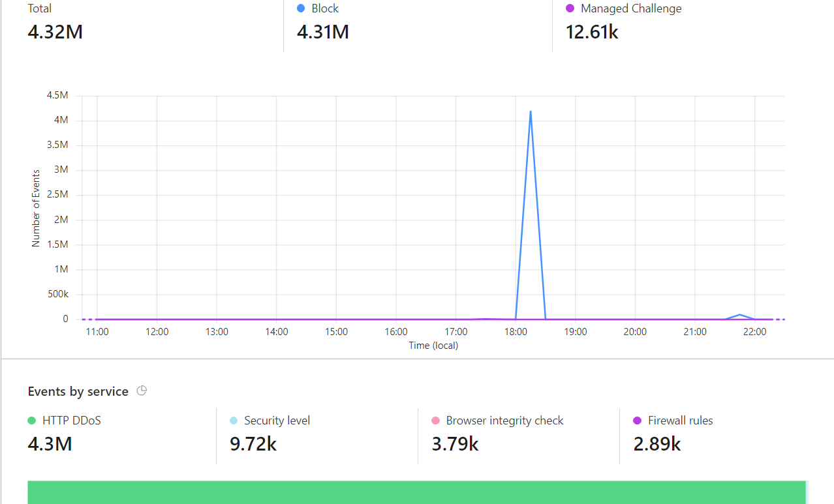The height and width of the screenshot is (504, 834).
Task: Click the Total 4.32M value
Action: (x=55, y=31)
